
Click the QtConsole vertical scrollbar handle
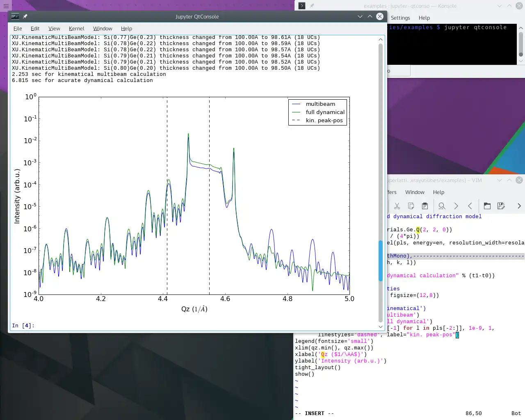[x=380, y=260]
